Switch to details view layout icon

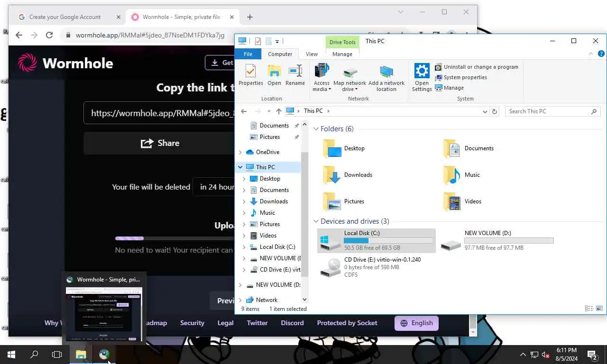[x=589, y=309]
